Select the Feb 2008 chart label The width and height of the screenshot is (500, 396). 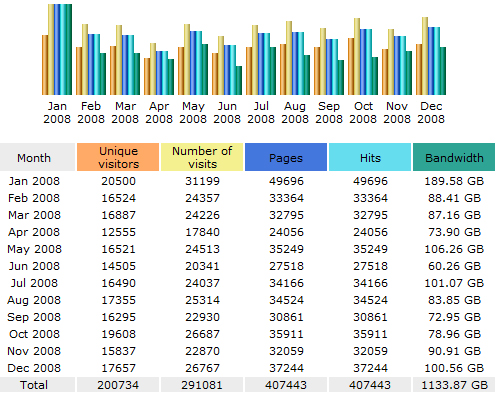click(x=91, y=113)
